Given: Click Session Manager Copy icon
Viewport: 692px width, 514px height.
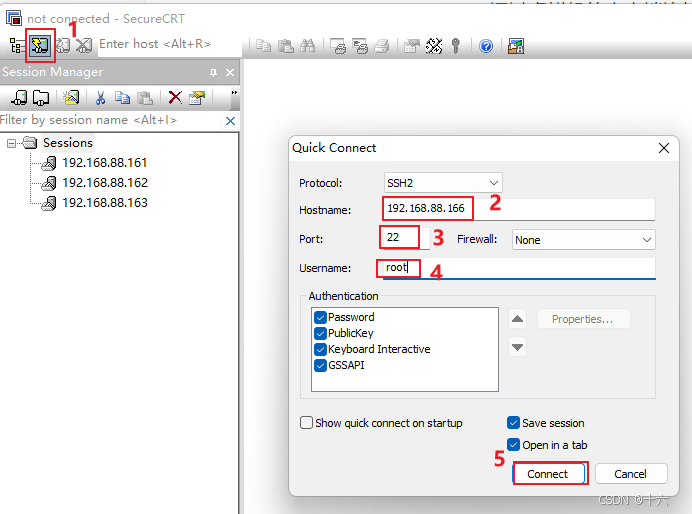Looking at the screenshot, I should 122,98.
